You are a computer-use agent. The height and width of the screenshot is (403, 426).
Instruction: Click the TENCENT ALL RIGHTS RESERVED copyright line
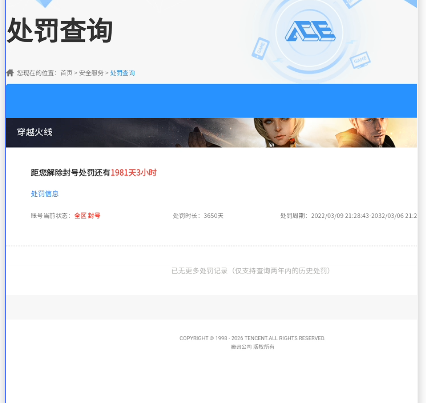pyautogui.click(x=252, y=338)
